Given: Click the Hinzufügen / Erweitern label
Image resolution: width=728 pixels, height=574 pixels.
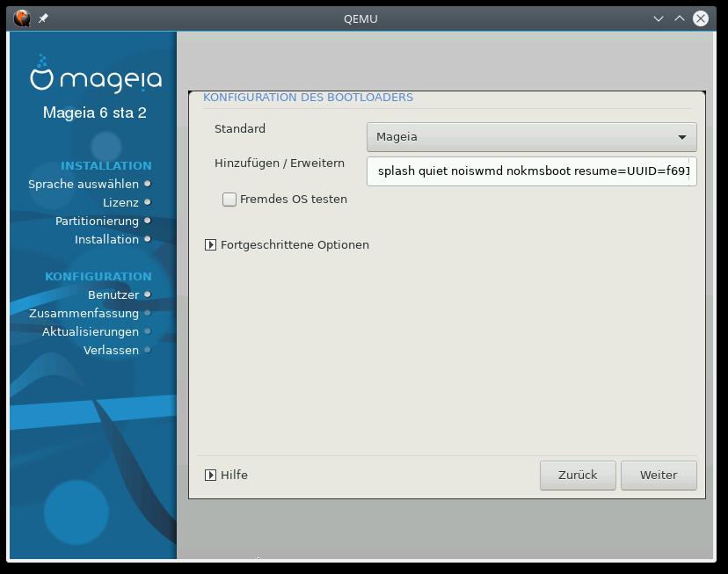Looking at the screenshot, I should pyautogui.click(x=280, y=163).
